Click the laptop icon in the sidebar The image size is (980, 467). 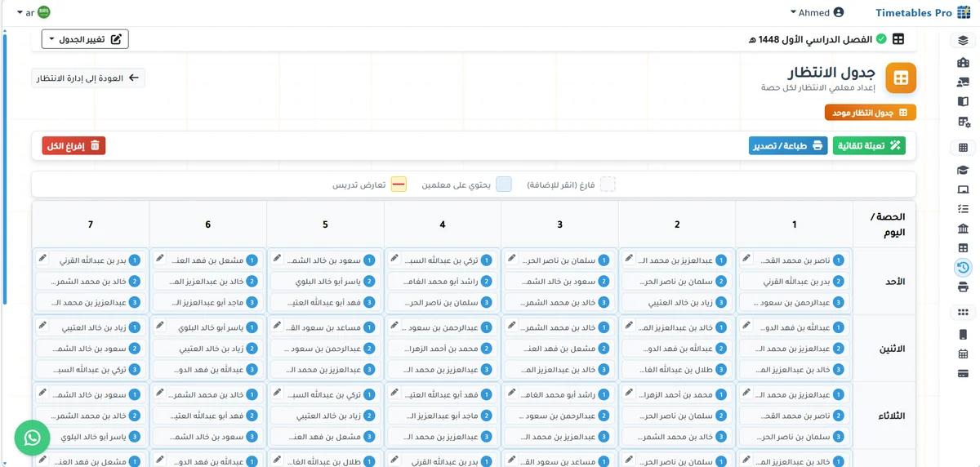point(963,189)
